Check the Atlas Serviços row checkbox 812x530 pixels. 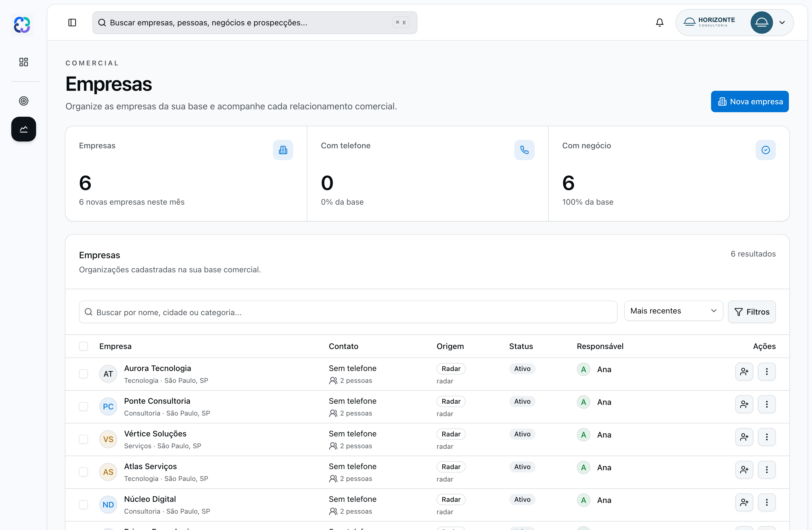tap(83, 472)
